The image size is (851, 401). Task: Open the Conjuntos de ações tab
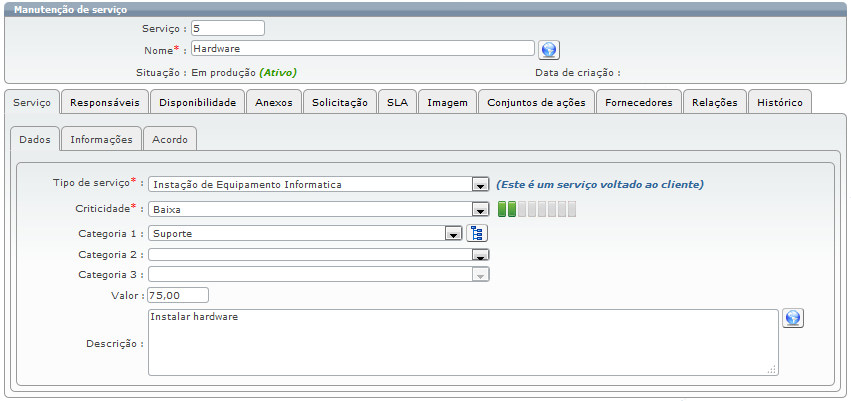pyautogui.click(x=536, y=102)
